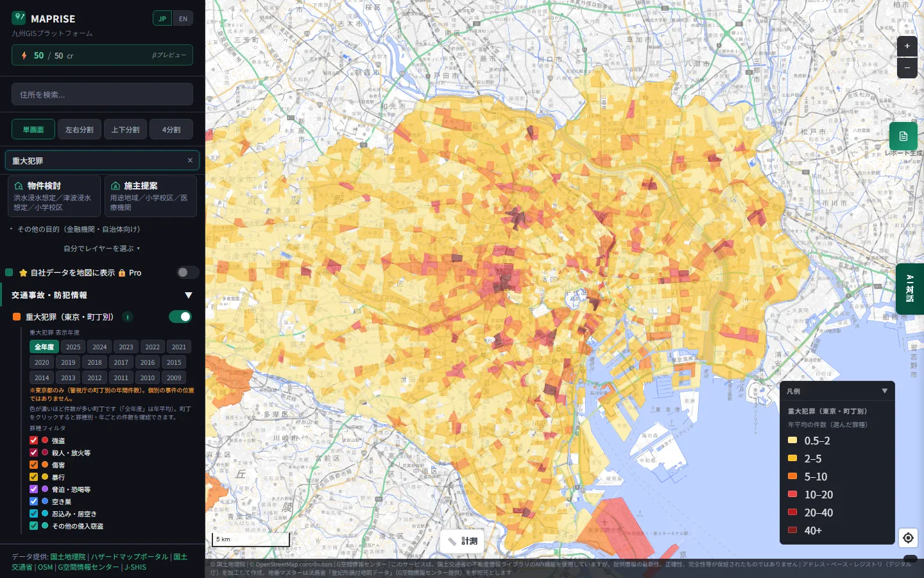Viewport: 924px width, 578px height.
Task: Click the 住所を検索 address field
Action: coord(102,94)
